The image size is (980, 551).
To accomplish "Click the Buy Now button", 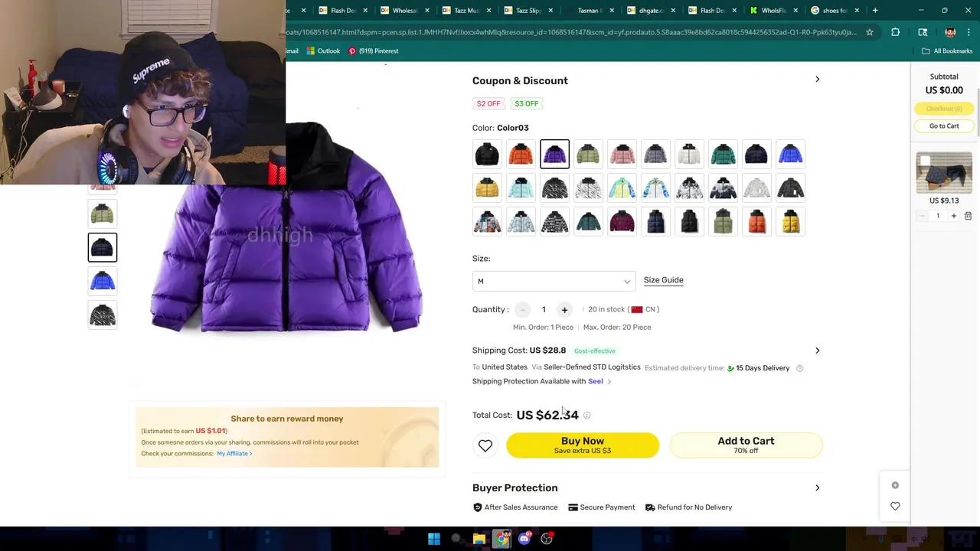I will [x=583, y=445].
